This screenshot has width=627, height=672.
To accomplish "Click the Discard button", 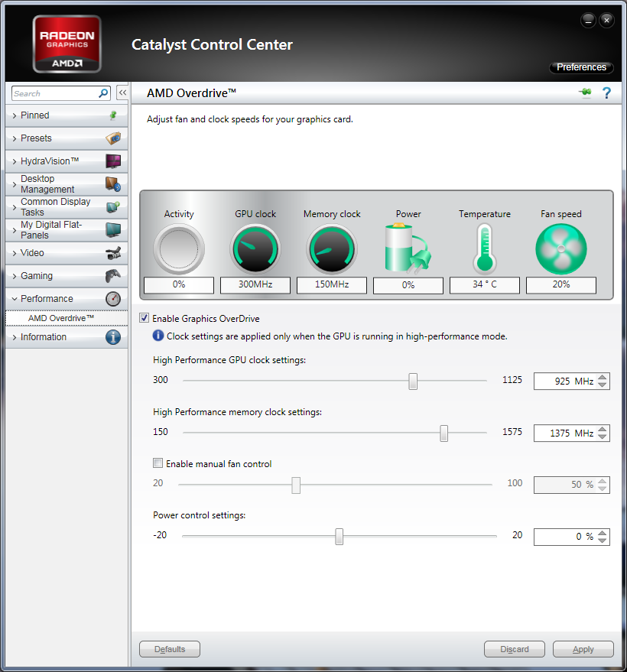I will tap(515, 649).
